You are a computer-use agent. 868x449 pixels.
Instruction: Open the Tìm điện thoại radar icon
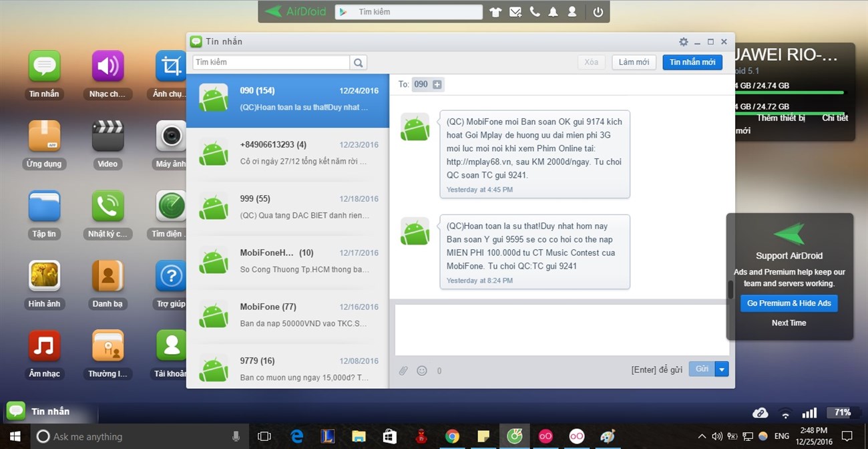tap(171, 206)
